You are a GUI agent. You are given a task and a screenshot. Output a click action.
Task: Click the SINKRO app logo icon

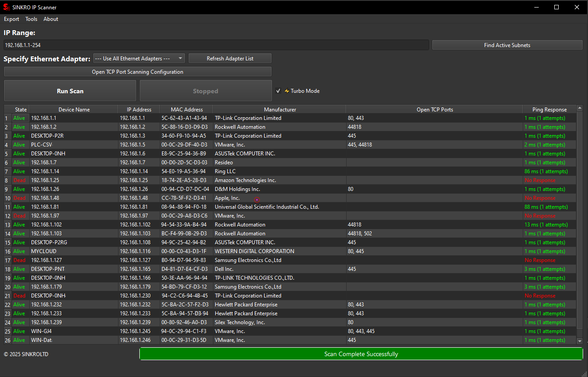tap(6, 7)
